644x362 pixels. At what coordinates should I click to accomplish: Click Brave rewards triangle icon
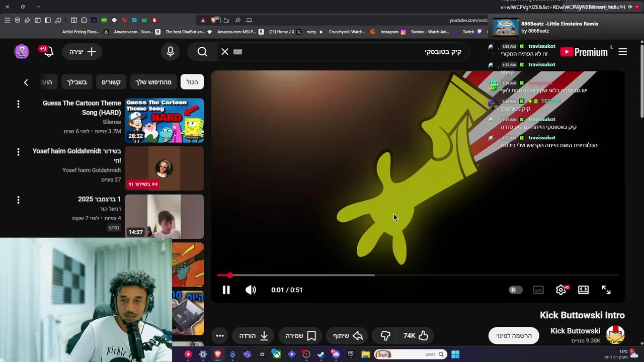tap(203, 20)
